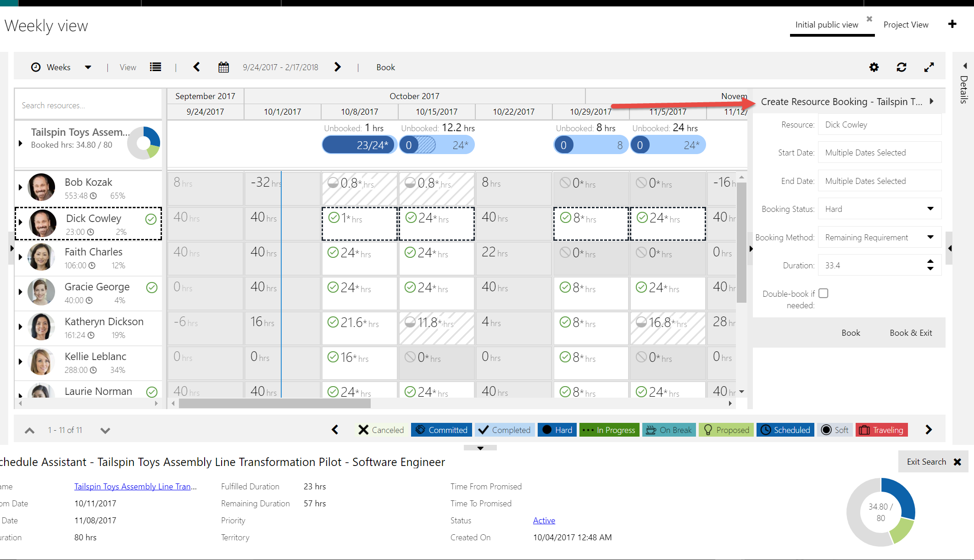974x560 pixels.
Task: Open the Booking Method dropdown
Action: tap(879, 238)
